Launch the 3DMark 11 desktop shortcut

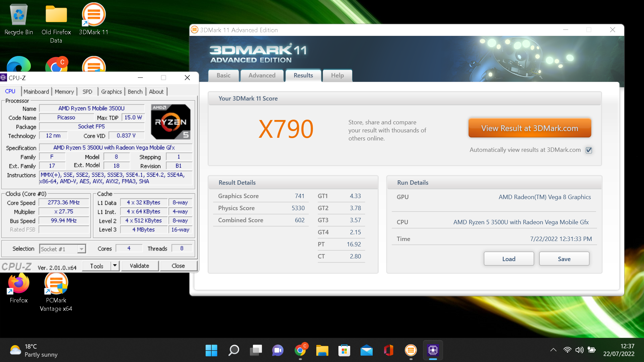click(x=94, y=19)
